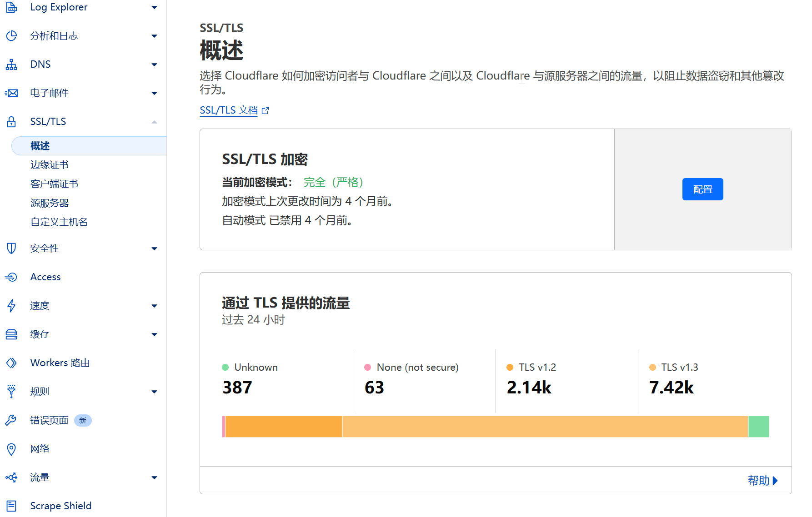Open the 错误页面 menu item
This screenshot has width=812, height=517.
tap(49, 420)
